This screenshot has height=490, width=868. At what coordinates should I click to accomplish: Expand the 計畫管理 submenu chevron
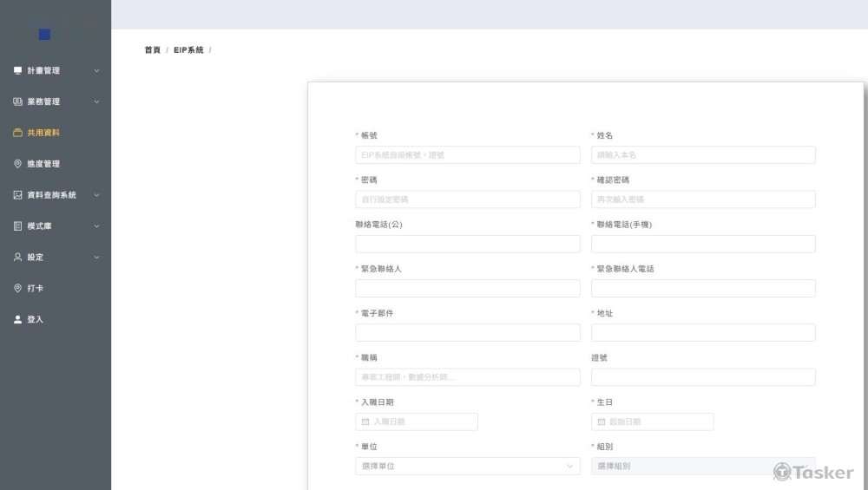[x=96, y=70]
